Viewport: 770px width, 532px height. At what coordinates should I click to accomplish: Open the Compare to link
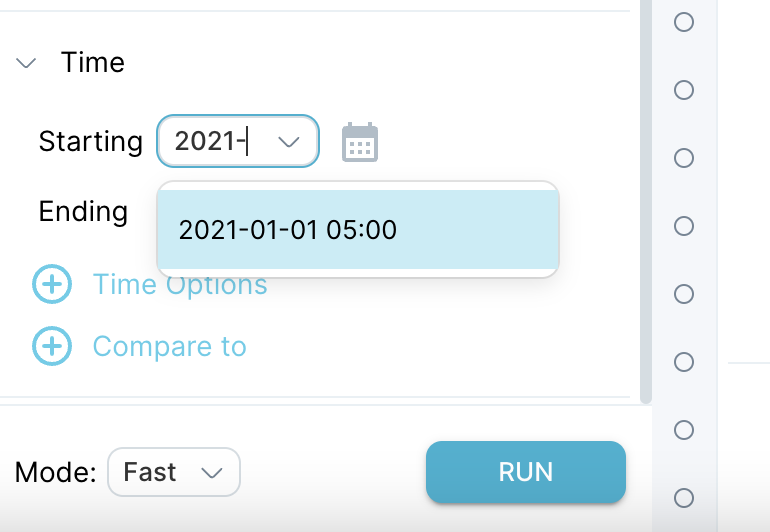169,346
